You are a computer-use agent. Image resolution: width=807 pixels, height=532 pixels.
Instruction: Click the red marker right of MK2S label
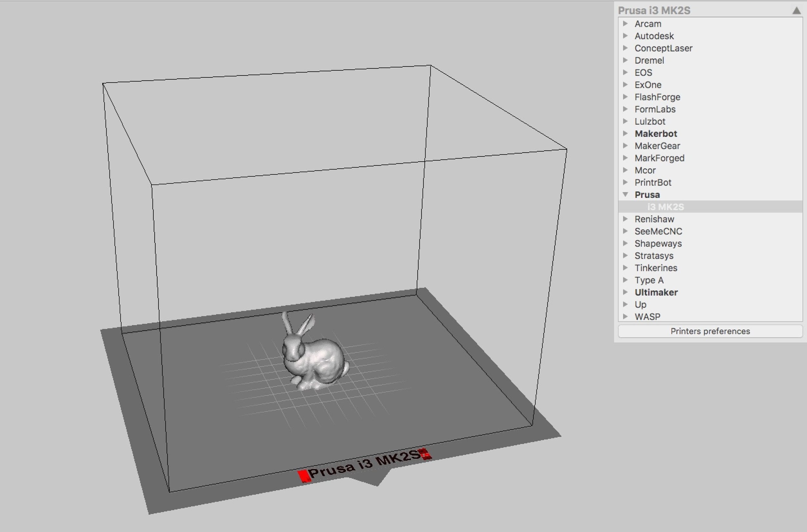pyautogui.click(x=425, y=454)
